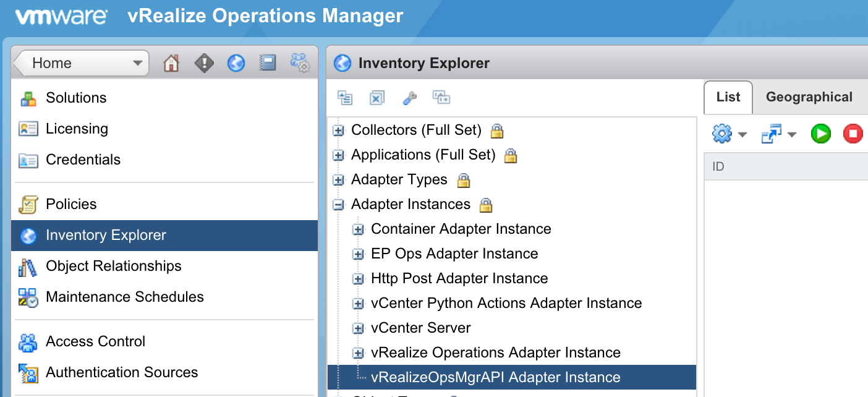Expand the Collectors (Full Set) node
The width and height of the screenshot is (868, 397).
(338, 130)
